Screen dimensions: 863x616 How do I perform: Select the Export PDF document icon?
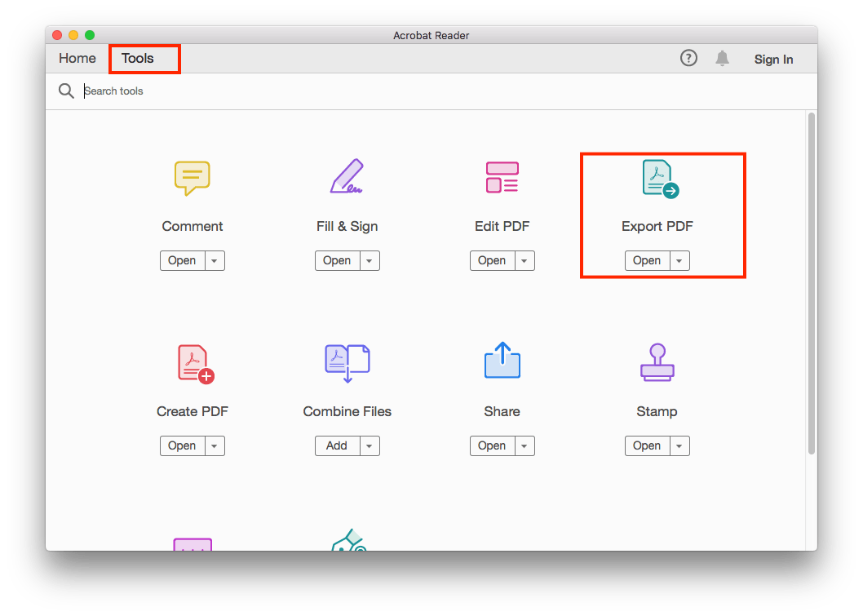click(661, 179)
